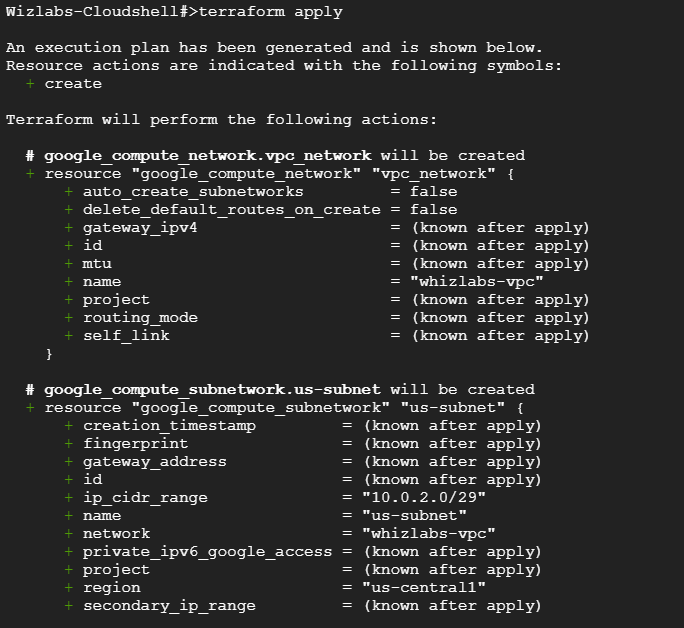This screenshot has height=628, width=684.
Task: Click the "us-subnet" name value
Action: coord(414,515)
